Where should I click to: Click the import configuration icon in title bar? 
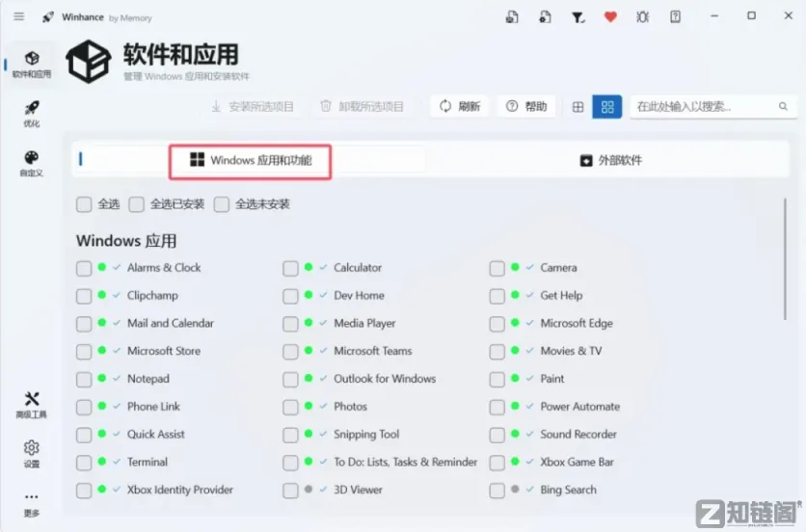point(545,17)
